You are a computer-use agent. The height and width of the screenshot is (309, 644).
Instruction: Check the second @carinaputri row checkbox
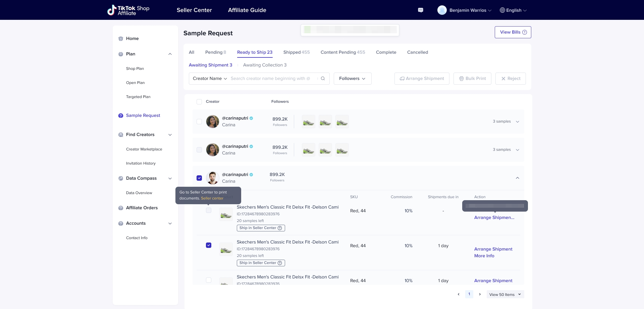(x=199, y=150)
